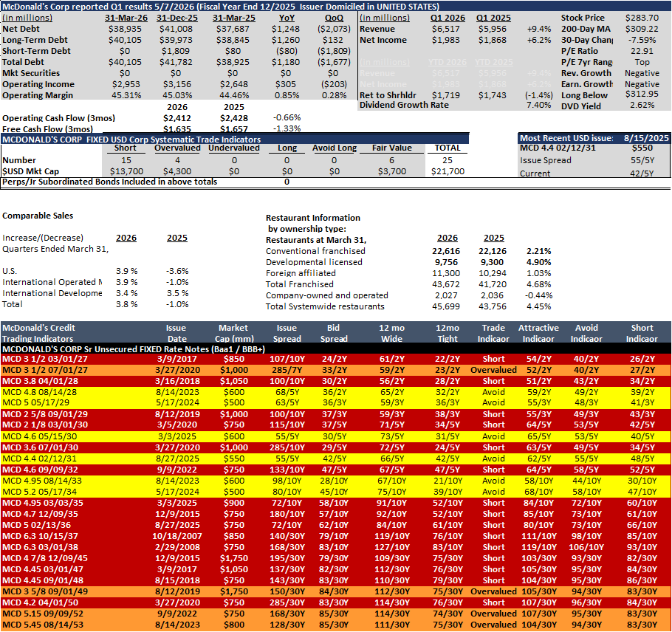The height and width of the screenshot is (632, 672).
Task: Click the Sr Unsecured FIXED Rate Notes section header
Action: (x=134, y=349)
